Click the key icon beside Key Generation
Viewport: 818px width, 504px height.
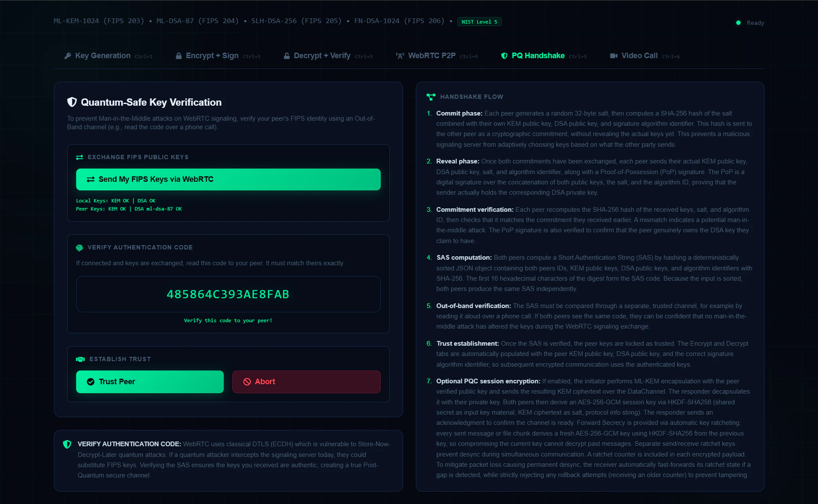pos(68,56)
